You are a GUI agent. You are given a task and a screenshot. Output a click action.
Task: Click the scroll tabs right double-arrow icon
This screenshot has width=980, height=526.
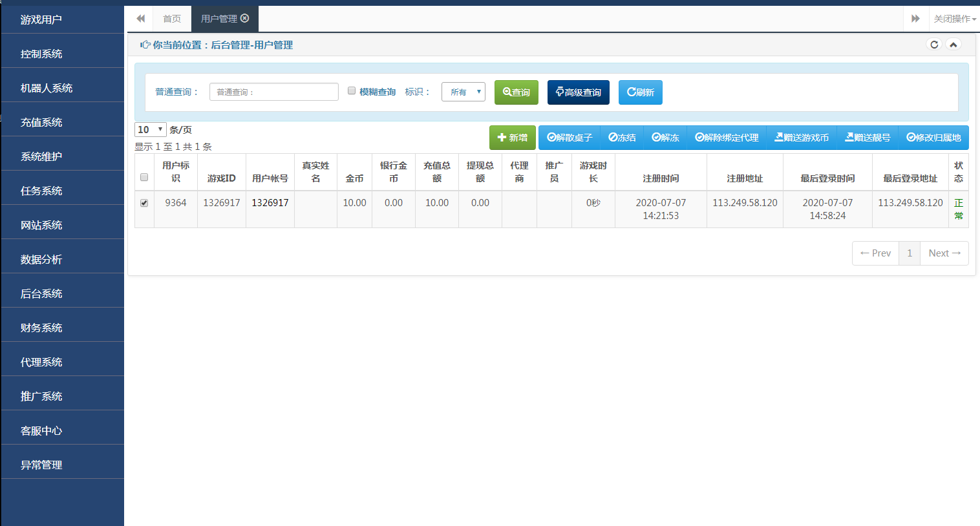[915, 19]
